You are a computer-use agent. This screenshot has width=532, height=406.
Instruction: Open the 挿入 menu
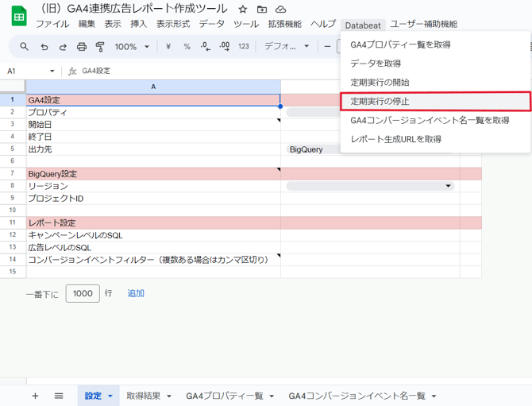coord(139,24)
